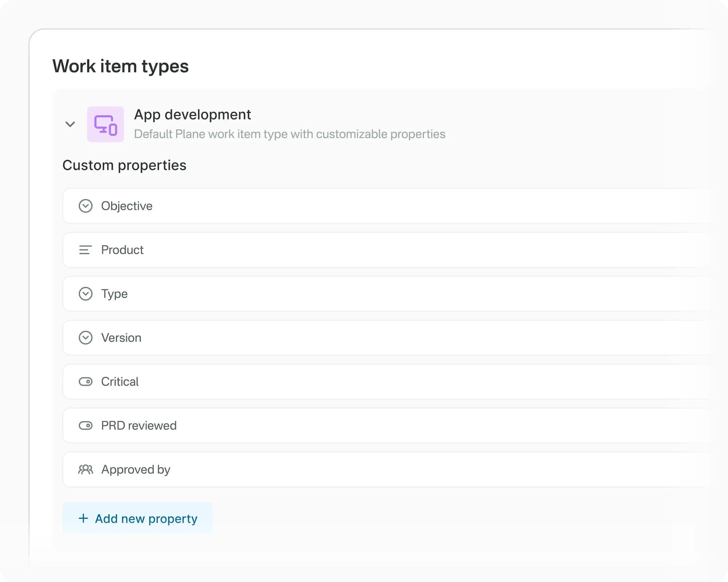Click the members icon next to Approved by
728x582 pixels.
click(86, 469)
